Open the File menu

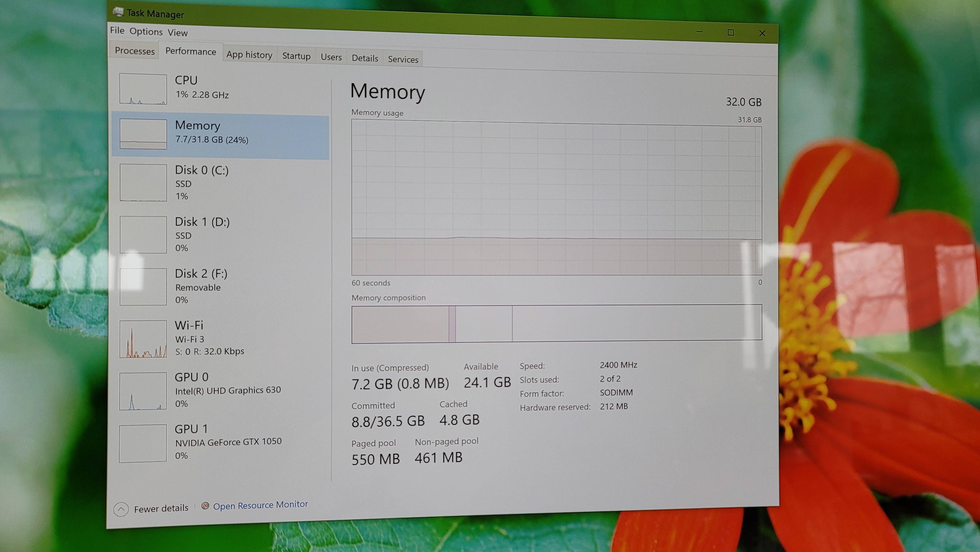click(x=117, y=30)
